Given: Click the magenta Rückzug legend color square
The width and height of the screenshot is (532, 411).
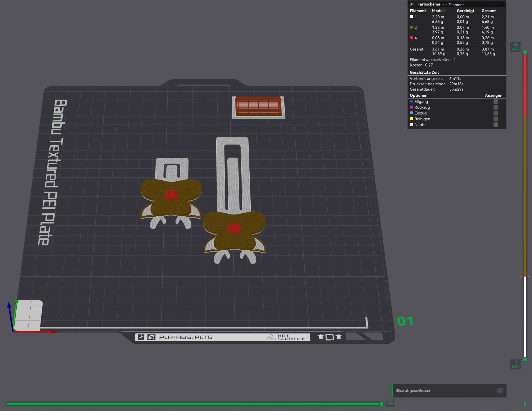Looking at the screenshot, I should click(411, 107).
